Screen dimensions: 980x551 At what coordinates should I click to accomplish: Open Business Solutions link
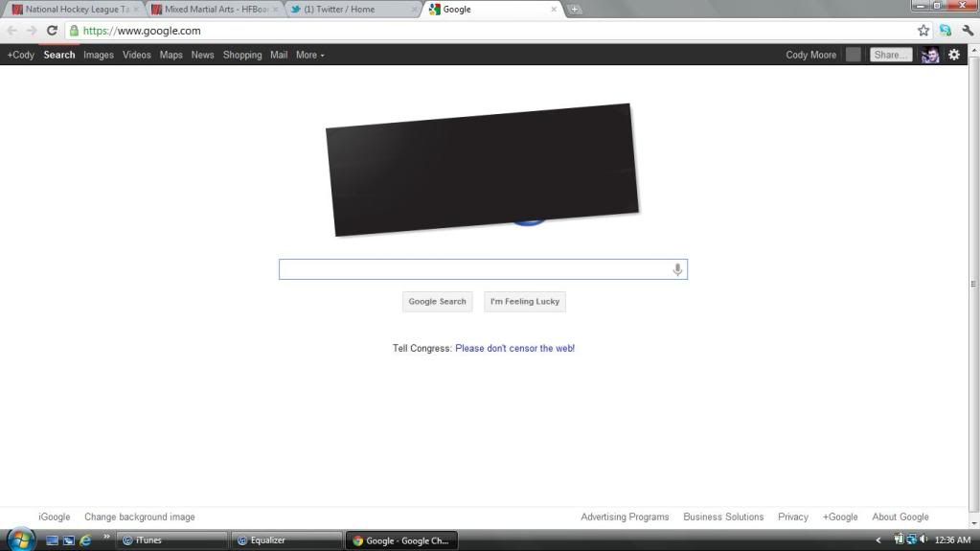723,517
